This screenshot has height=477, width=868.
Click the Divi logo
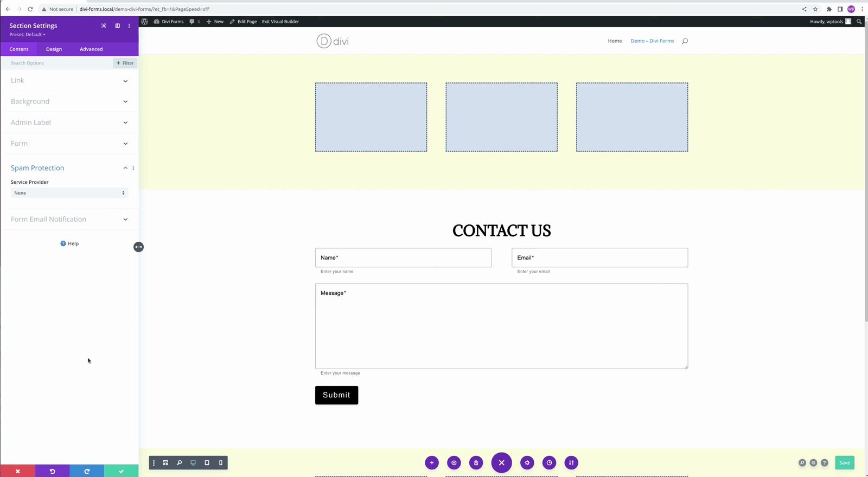[333, 41]
